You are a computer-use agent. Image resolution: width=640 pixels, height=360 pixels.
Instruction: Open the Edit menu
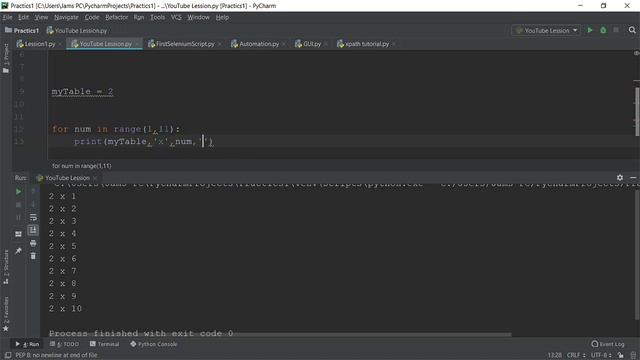pyautogui.click(x=23, y=17)
